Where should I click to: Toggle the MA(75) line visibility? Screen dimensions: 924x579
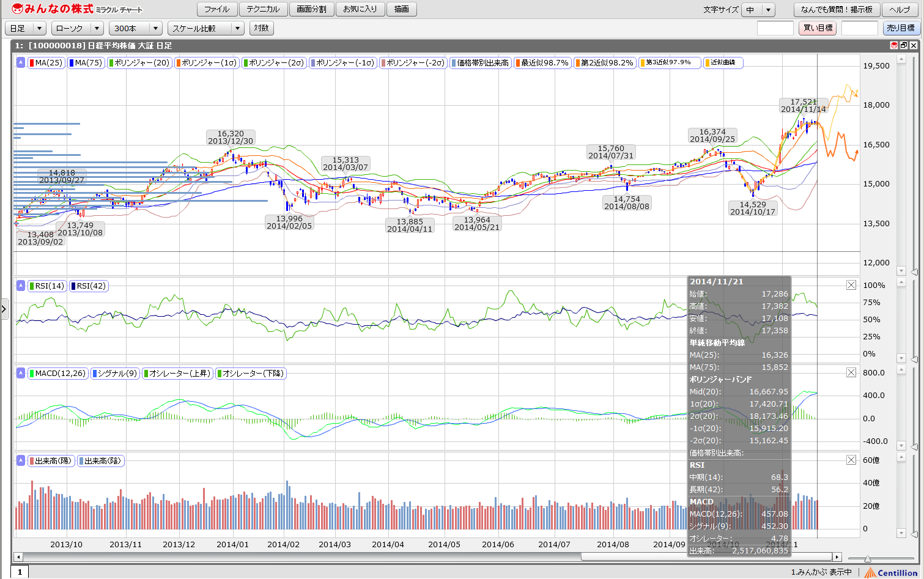point(86,62)
